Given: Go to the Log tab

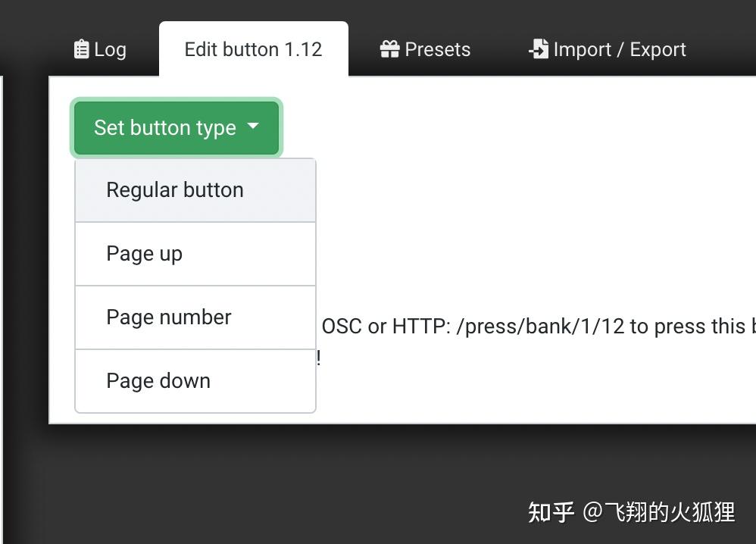Looking at the screenshot, I should point(99,48).
